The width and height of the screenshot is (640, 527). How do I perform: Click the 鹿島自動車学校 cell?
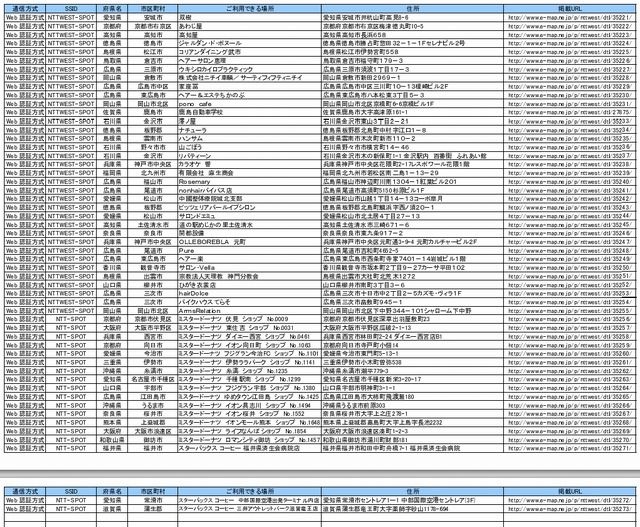click(249, 112)
